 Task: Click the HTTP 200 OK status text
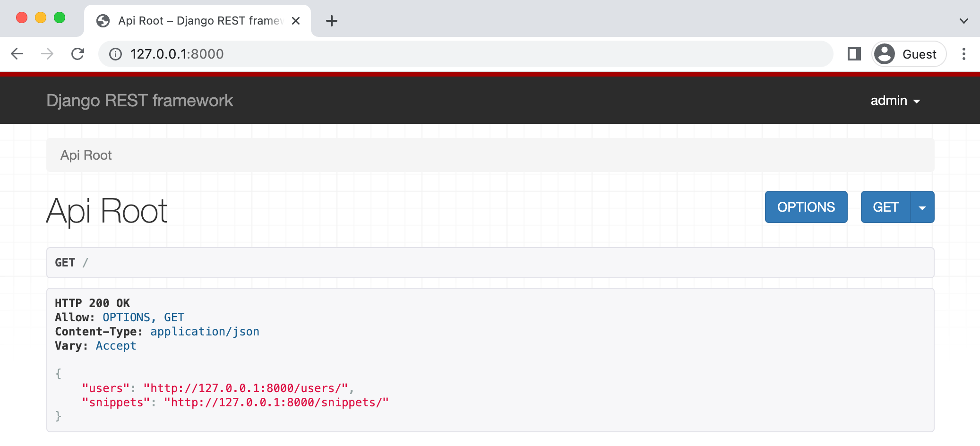click(x=93, y=303)
